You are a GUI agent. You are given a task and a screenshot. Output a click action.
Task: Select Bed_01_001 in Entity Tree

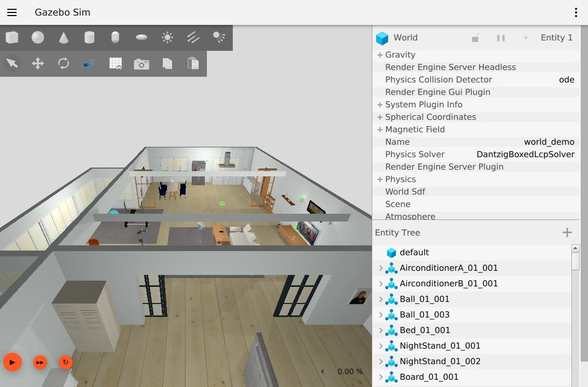click(472, 330)
